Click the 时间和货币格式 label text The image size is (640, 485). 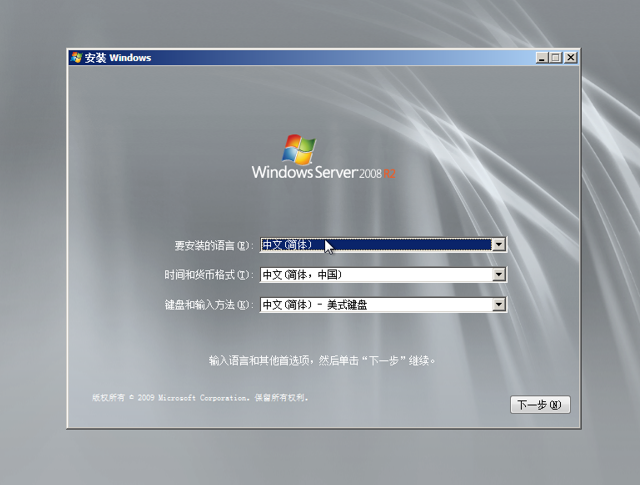209,275
